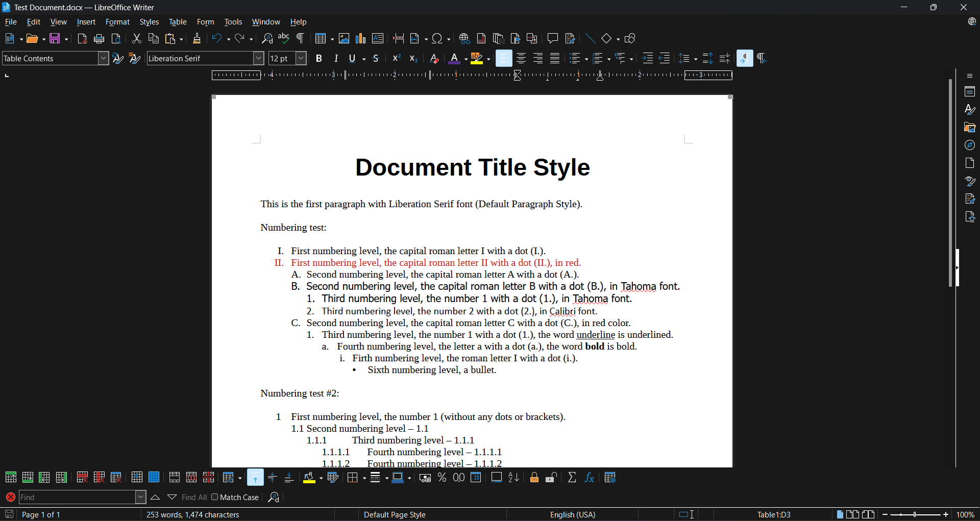Expand the insert table dropdown arrow
This screenshot has width=980, height=521.
coord(332,39)
